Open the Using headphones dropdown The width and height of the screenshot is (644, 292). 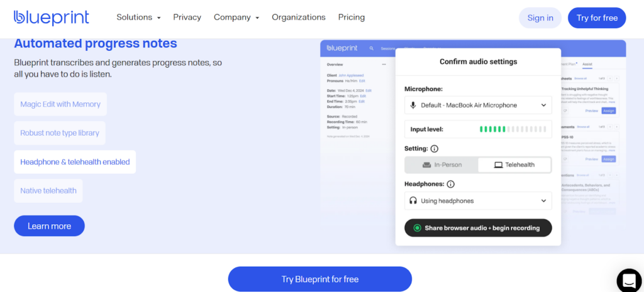pyautogui.click(x=478, y=201)
